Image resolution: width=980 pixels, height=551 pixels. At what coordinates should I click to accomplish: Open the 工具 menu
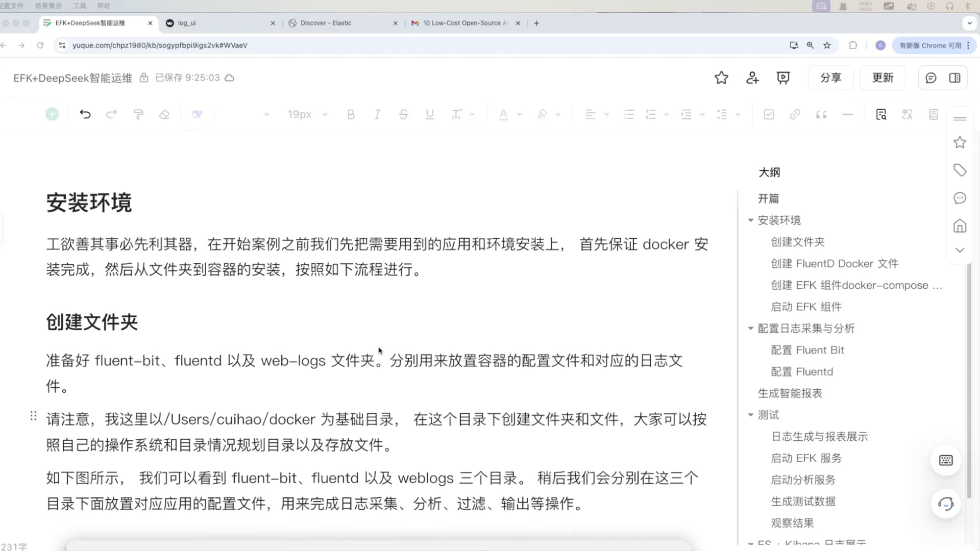click(79, 6)
